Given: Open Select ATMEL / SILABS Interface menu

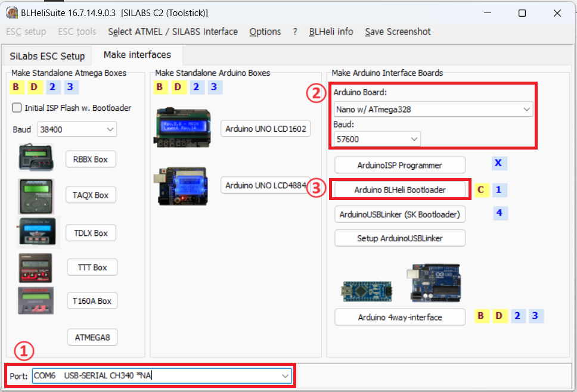Looking at the screenshot, I should pyautogui.click(x=173, y=32).
